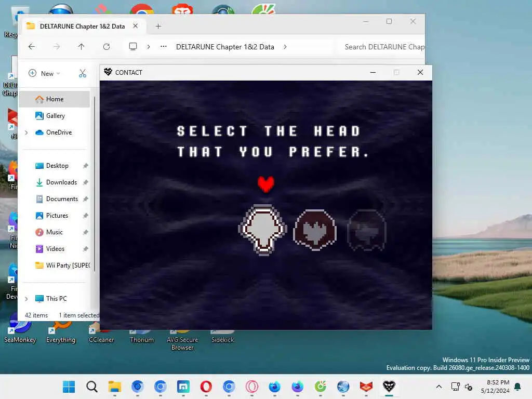532x399 pixels.
Task: Select This PC in the navigation pane
Action: pos(56,299)
